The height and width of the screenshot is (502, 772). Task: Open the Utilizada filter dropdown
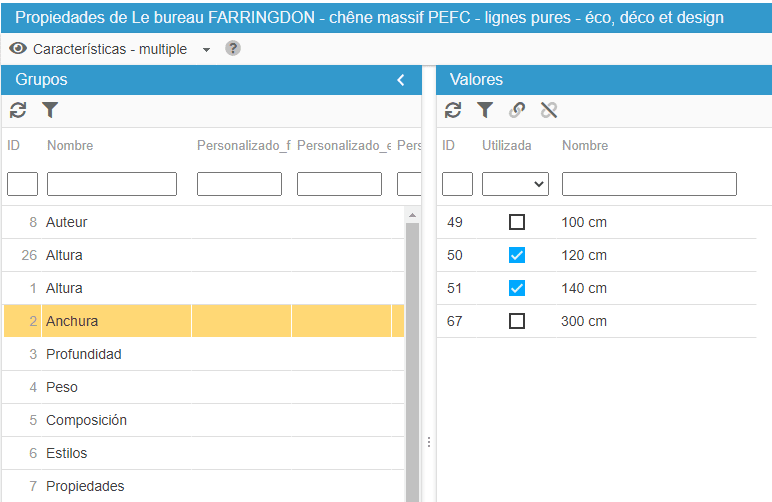tap(515, 184)
